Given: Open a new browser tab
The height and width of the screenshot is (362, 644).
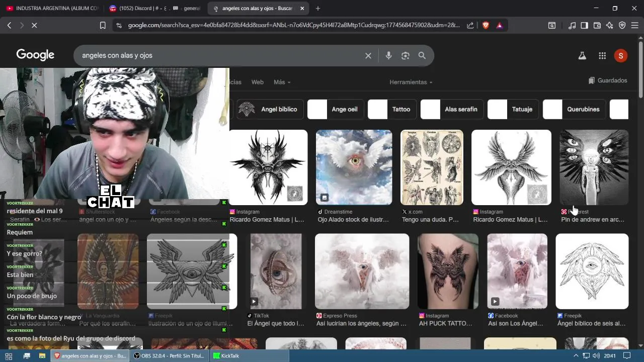Looking at the screenshot, I should click(x=317, y=9).
